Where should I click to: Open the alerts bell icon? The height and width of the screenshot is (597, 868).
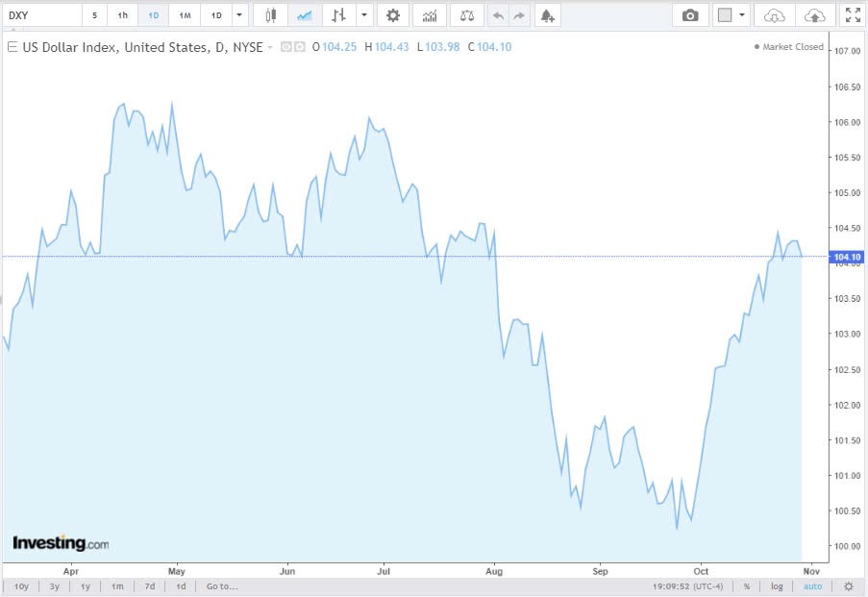[547, 14]
